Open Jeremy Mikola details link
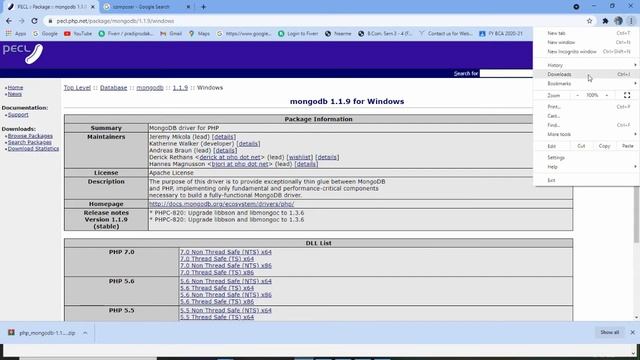Viewport: 640px width, 360px height. (x=224, y=137)
